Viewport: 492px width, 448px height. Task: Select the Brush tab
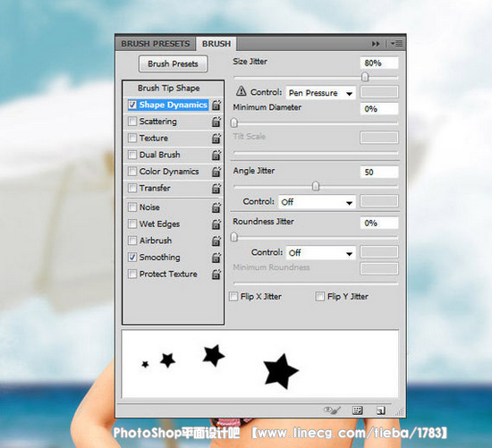point(216,44)
